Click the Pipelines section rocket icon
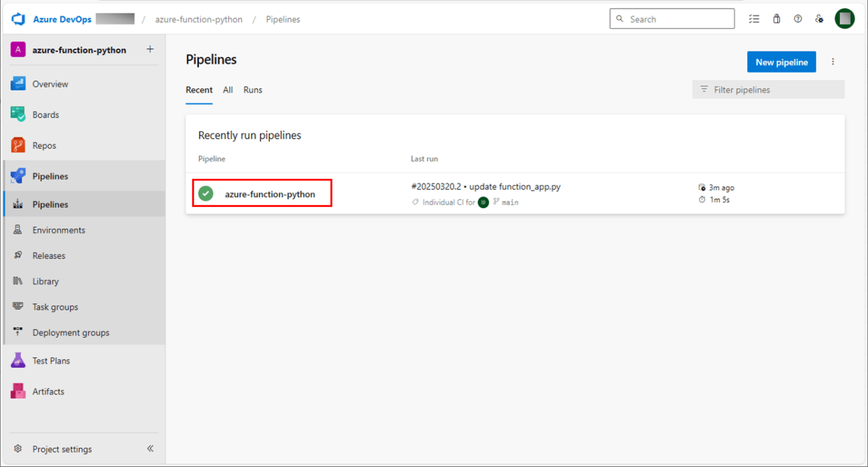The width and height of the screenshot is (868, 467). coord(18,176)
